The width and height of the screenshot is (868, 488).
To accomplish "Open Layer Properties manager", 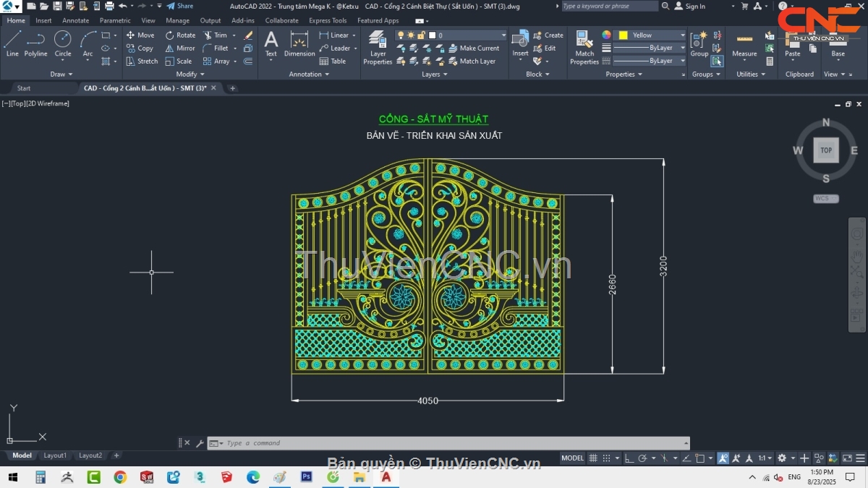I will [378, 48].
